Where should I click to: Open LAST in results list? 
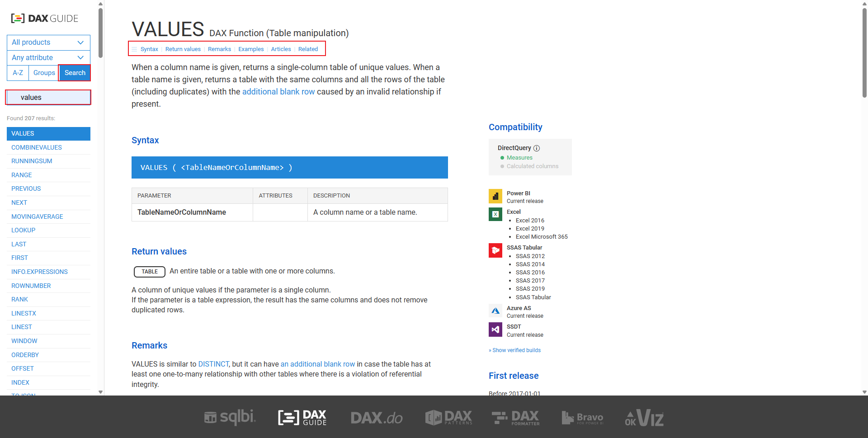tap(48, 245)
